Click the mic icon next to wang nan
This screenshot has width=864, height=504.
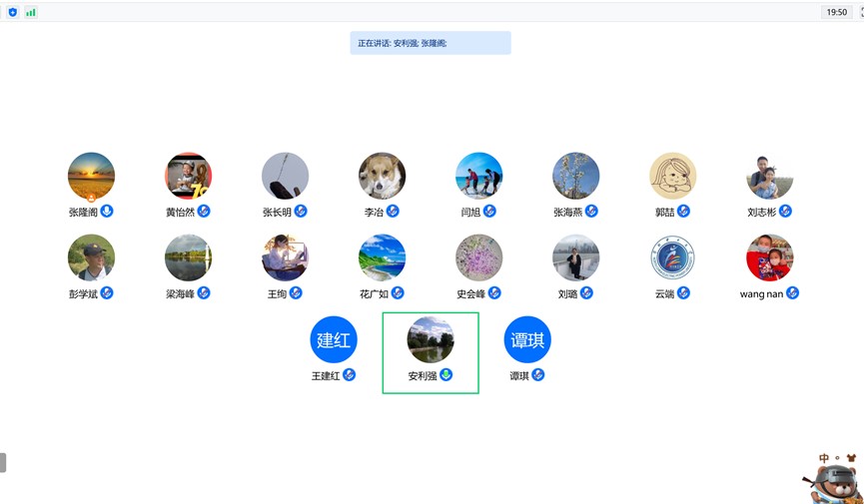[x=793, y=293]
